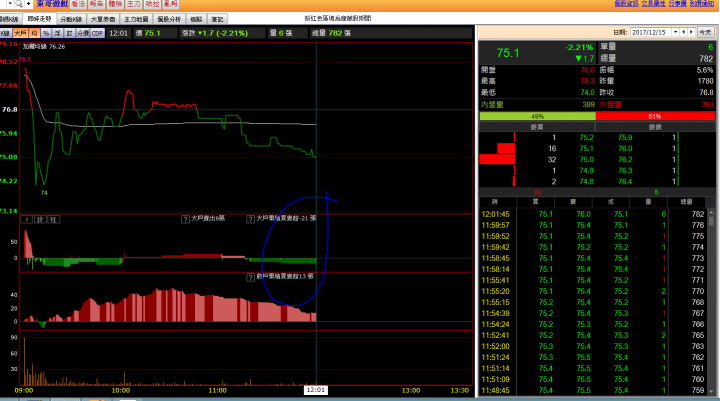Toggle the 浮 chart option
The image size is (720, 401).
57,33
